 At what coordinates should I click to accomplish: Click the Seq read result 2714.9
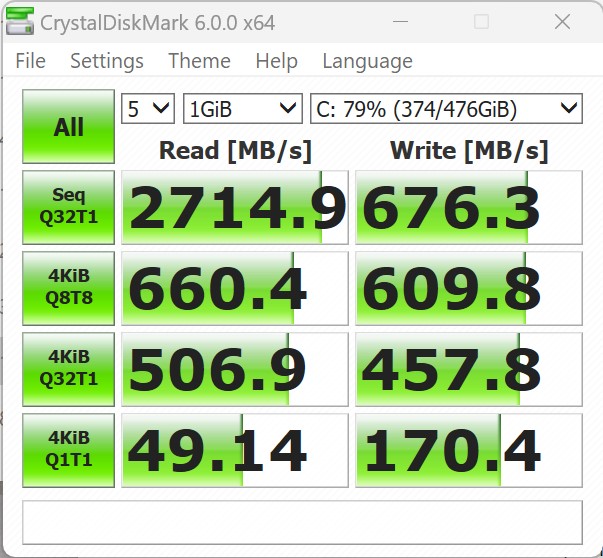pyautogui.click(x=235, y=207)
